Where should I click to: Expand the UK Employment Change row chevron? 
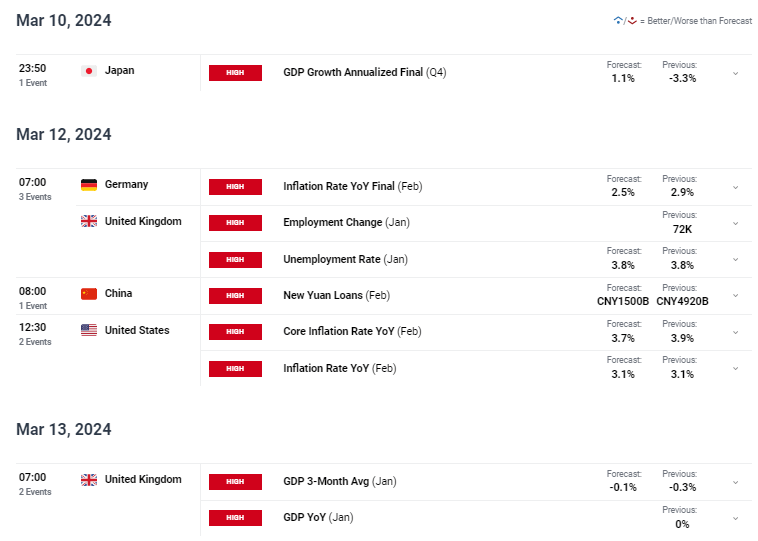[735, 224]
